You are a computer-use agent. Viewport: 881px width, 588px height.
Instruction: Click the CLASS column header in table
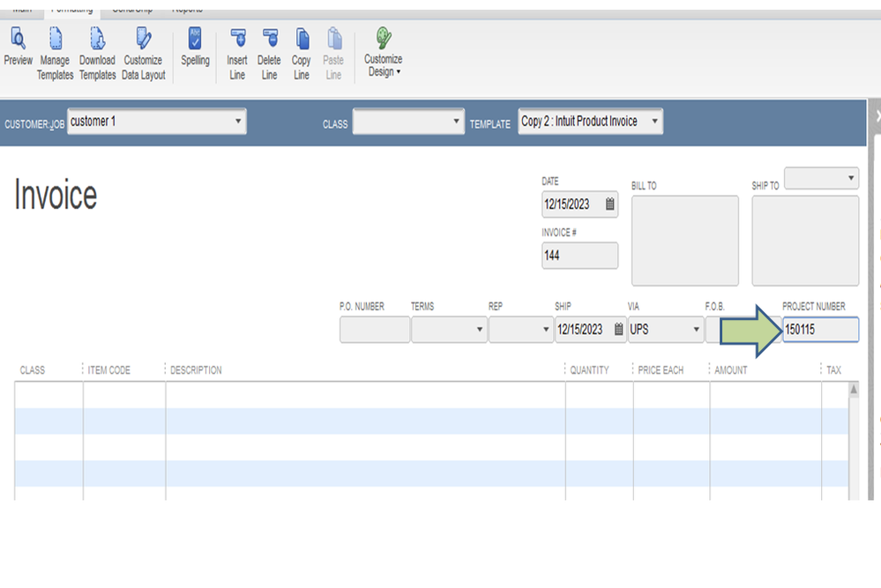(x=32, y=370)
